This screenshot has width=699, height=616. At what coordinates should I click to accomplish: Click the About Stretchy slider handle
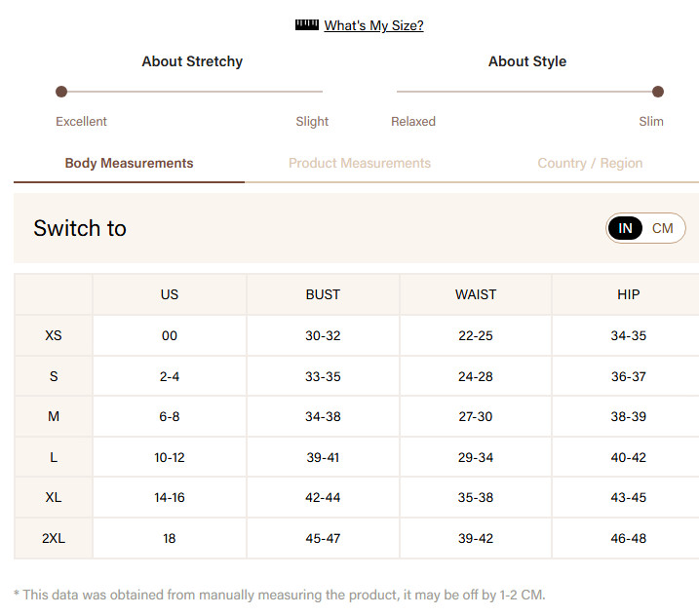[x=61, y=92]
